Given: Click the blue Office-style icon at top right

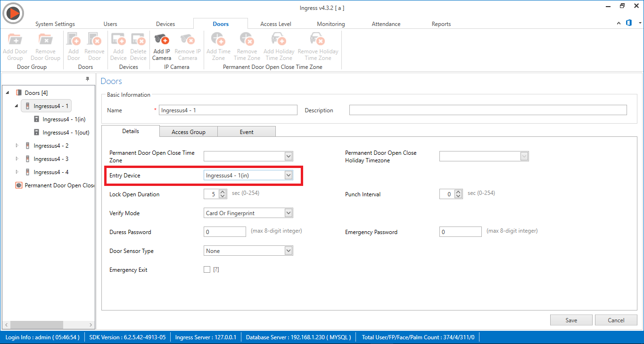Looking at the screenshot, I should pos(629,23).
